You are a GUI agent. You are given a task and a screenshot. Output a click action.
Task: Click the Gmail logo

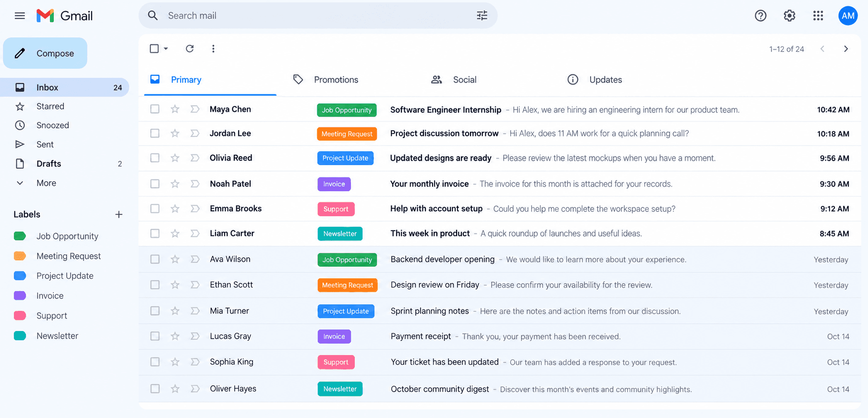[64, 16]
